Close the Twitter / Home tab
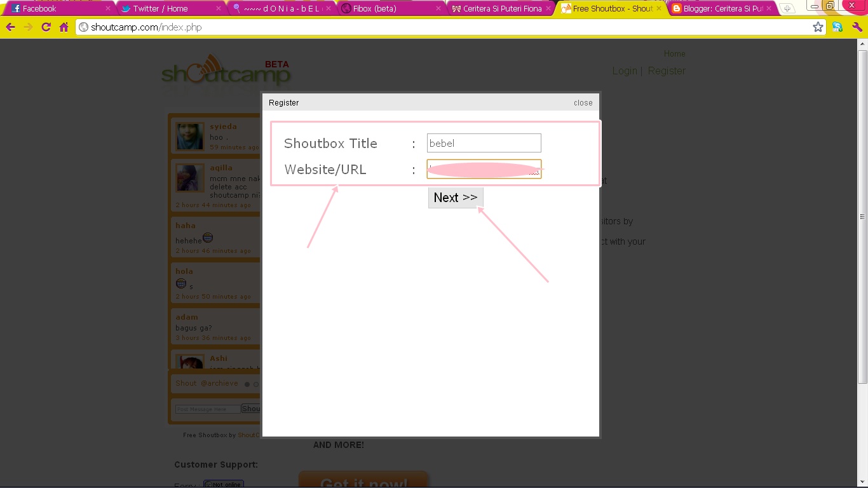 click(x=219, y=9)
